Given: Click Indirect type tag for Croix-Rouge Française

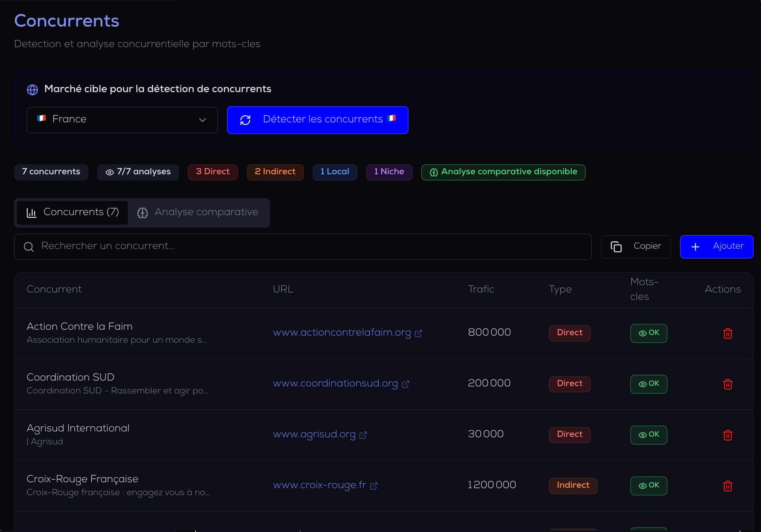Looking at the screenshot, I should click(573, 486).
